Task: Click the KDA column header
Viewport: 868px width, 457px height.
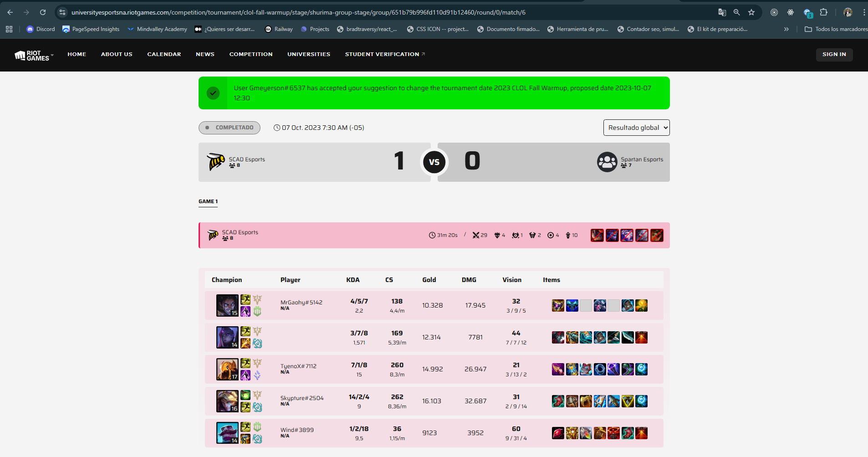Action: (x=353, y=280)
